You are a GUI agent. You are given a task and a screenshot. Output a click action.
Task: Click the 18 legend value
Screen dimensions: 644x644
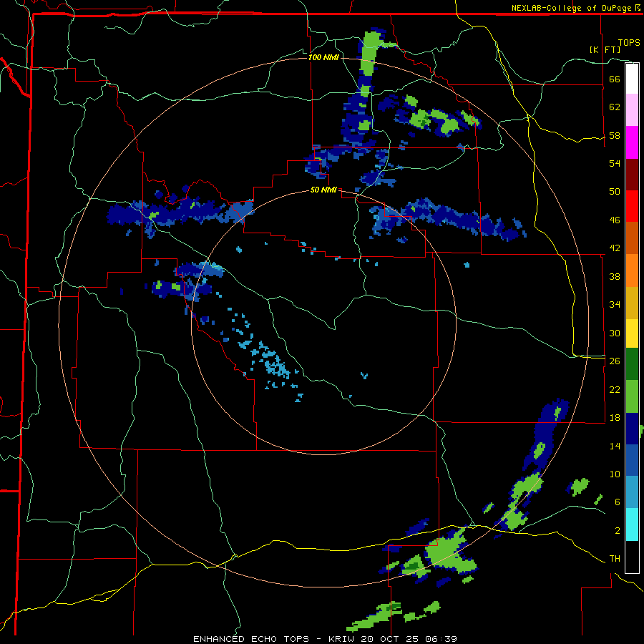coord(615,418)
